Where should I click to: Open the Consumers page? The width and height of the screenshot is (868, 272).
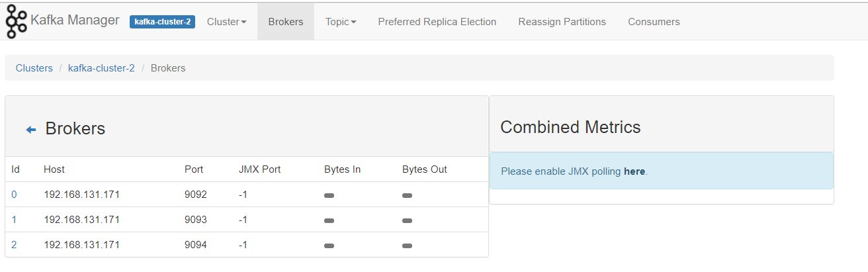coord(654,22)
